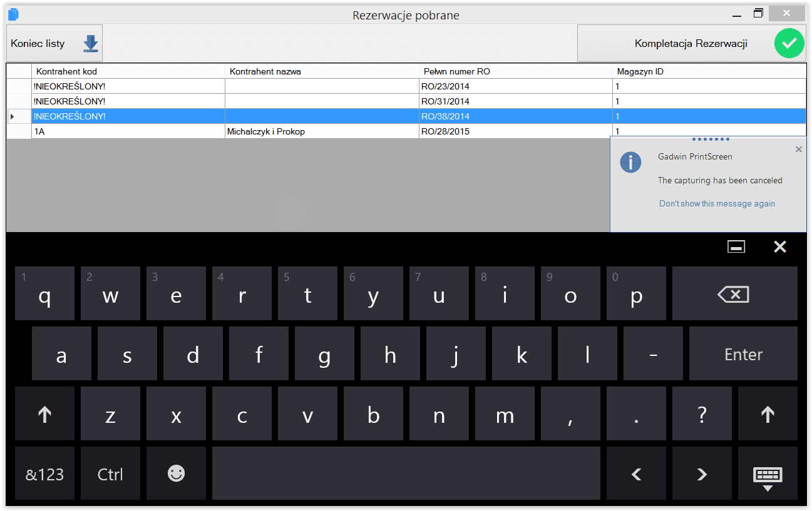The width and height of the screenshot is (812, 511).
Task: Tap the Enter key on the keyboard
Action: 743,353
